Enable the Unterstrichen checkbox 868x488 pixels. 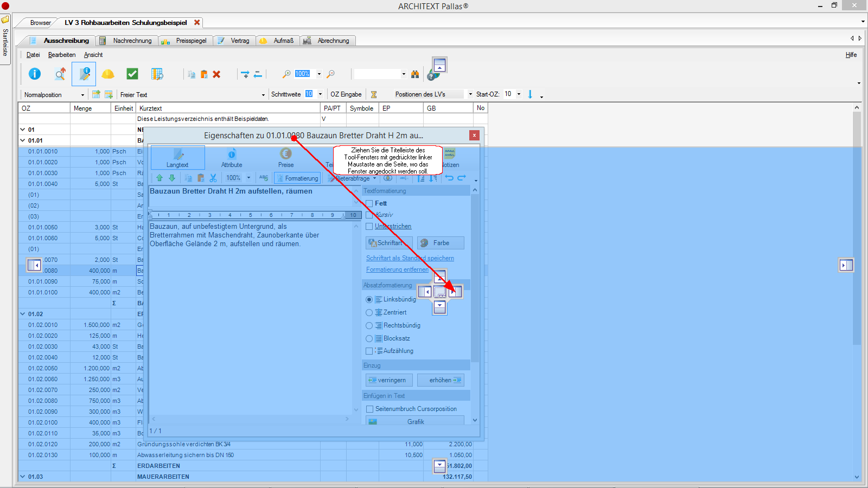(369, 226)
